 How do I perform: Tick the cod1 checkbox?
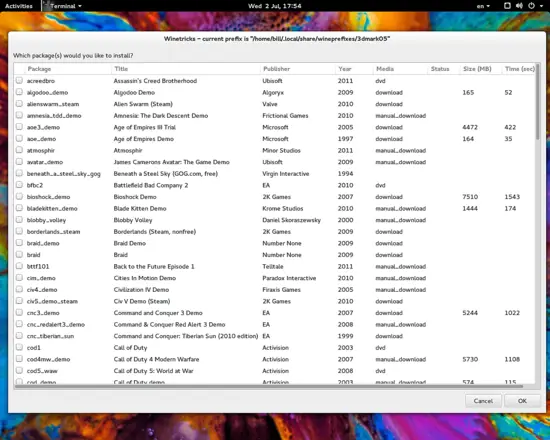[x=19, y=347]
